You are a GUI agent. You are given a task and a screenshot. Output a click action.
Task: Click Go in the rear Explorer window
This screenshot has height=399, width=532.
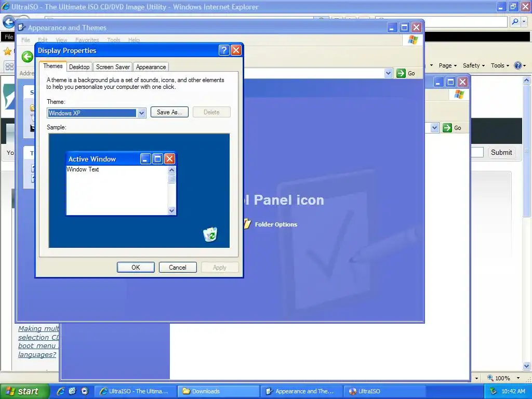pyautogui.click(x=452, y=128)
